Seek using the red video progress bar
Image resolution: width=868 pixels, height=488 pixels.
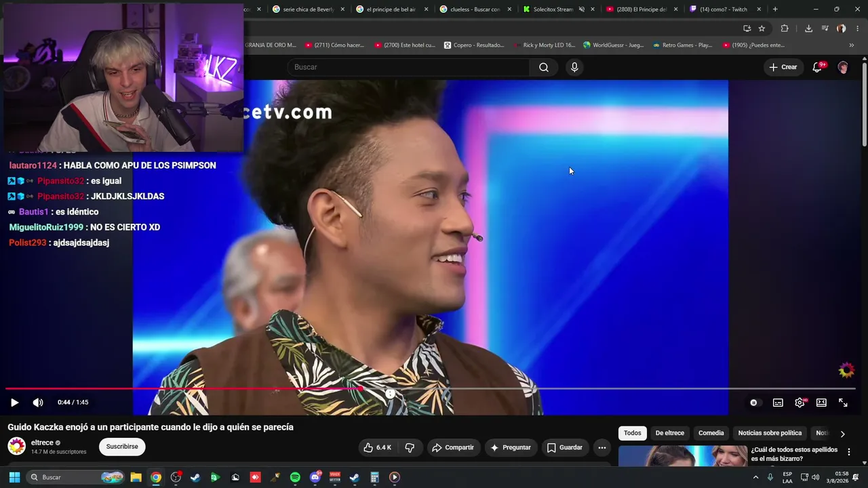coord(430,389)
